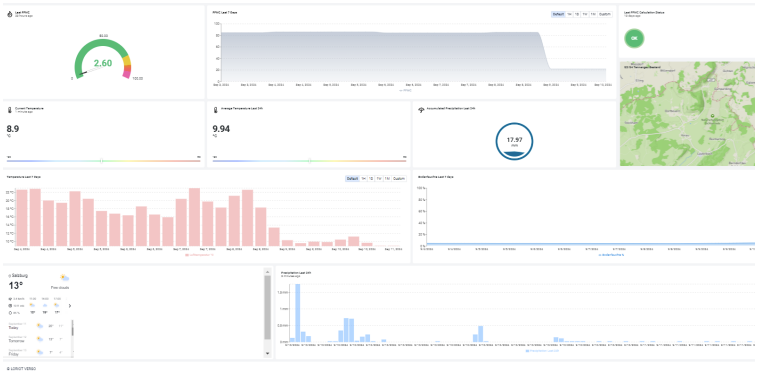The image size is (765, 375).
Task: Select 1D range on PFMC chart
Action: pyautogui.click(x=577, y=14)
